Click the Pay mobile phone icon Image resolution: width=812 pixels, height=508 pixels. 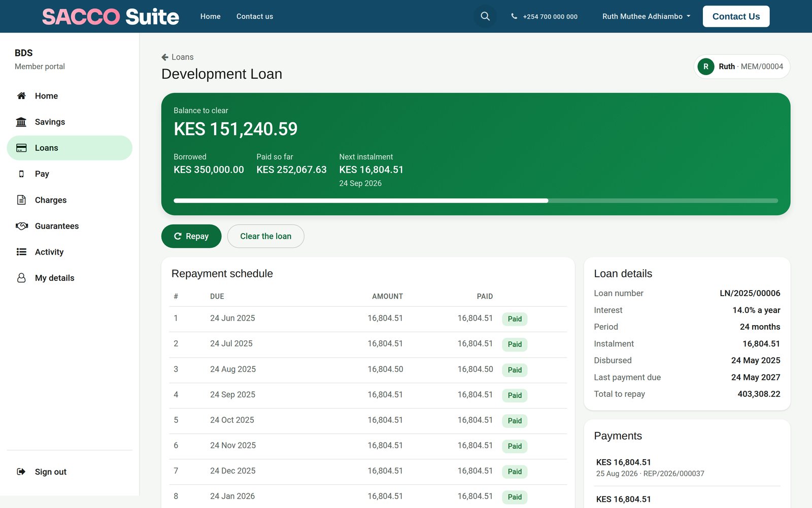(21, 174)
